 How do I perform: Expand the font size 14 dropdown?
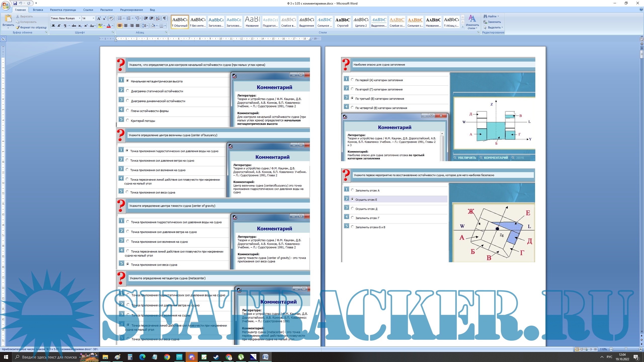tap(93, 18)
